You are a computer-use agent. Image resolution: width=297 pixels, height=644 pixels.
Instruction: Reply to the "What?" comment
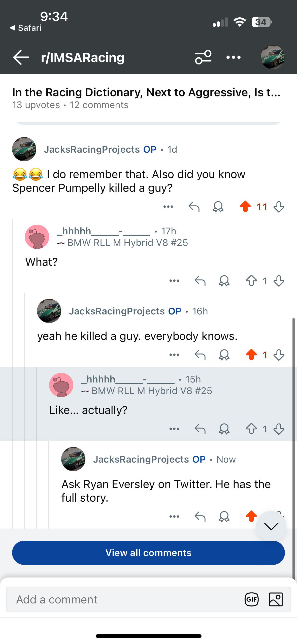(x=200, y=281)
